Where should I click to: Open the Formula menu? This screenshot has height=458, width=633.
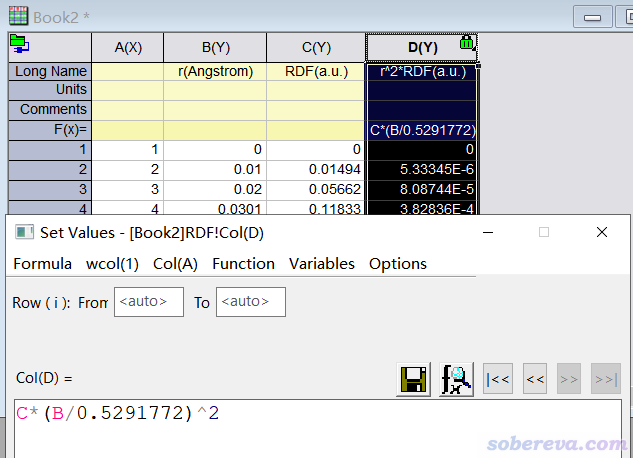coord(43,264)
